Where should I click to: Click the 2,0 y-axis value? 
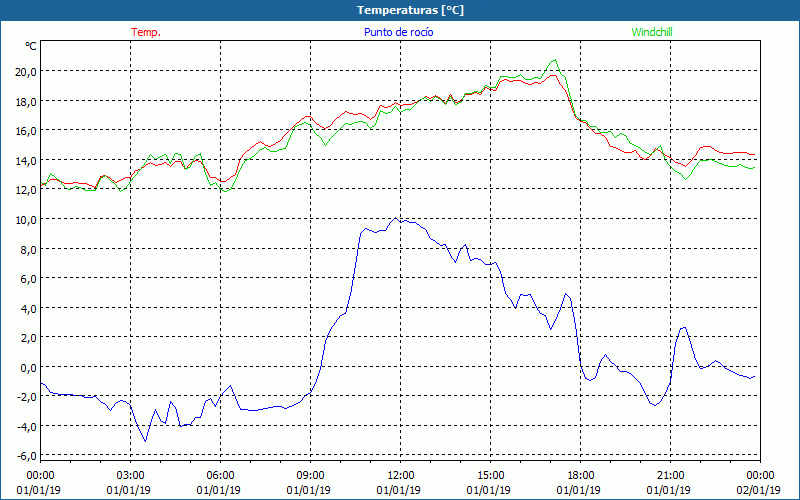(28, 337)
